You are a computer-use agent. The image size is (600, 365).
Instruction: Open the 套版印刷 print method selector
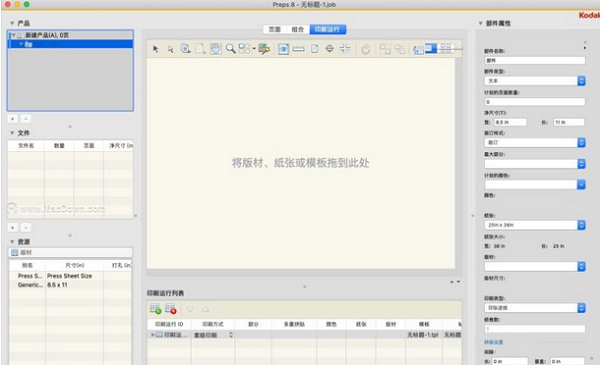214,335
